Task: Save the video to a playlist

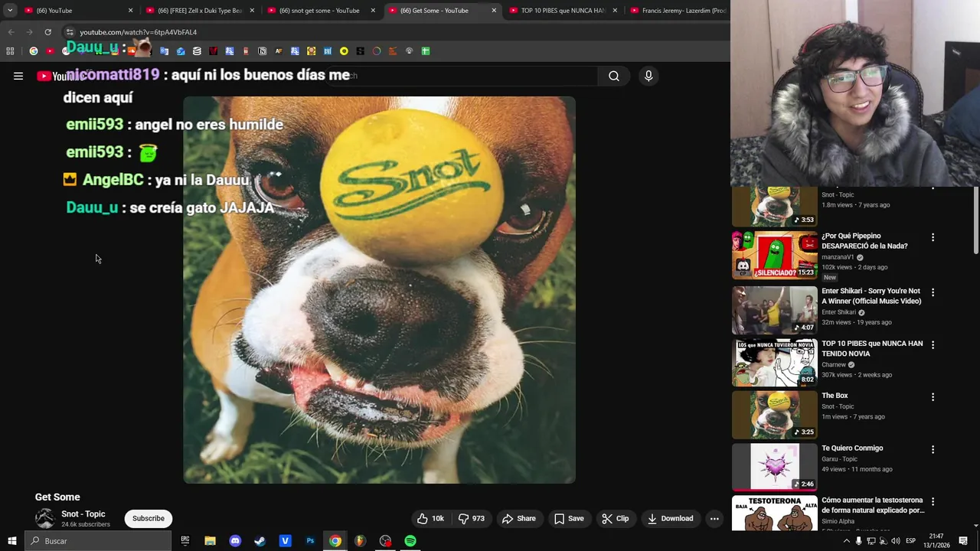Action: (x=569, y=518)
